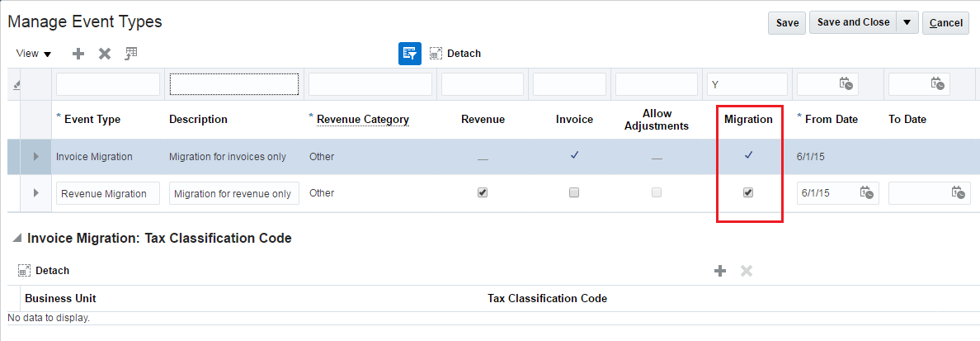Open calendar picker in To Date filter
980x341 pixels.
point(937,83)
